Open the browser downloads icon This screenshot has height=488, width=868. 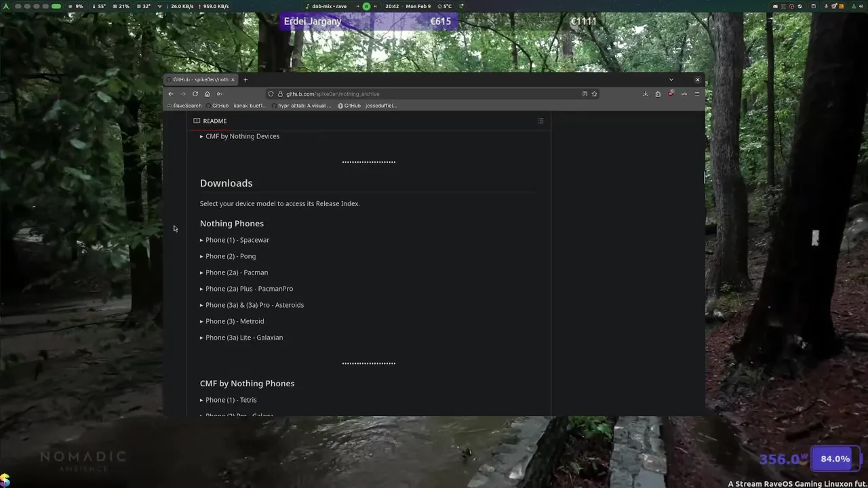pos(645,94)
